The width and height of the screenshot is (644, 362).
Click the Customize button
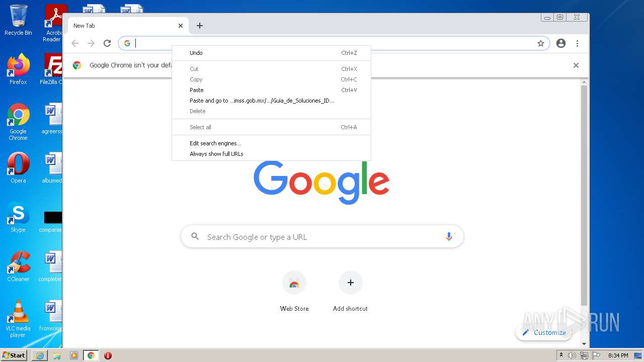[544, 332]
